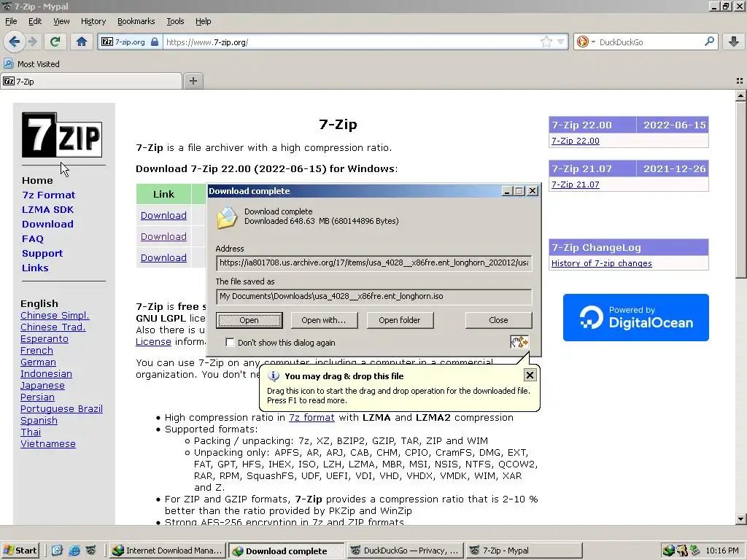Click the file saved as field
The image size is (747, 560).
pos(374,296)
